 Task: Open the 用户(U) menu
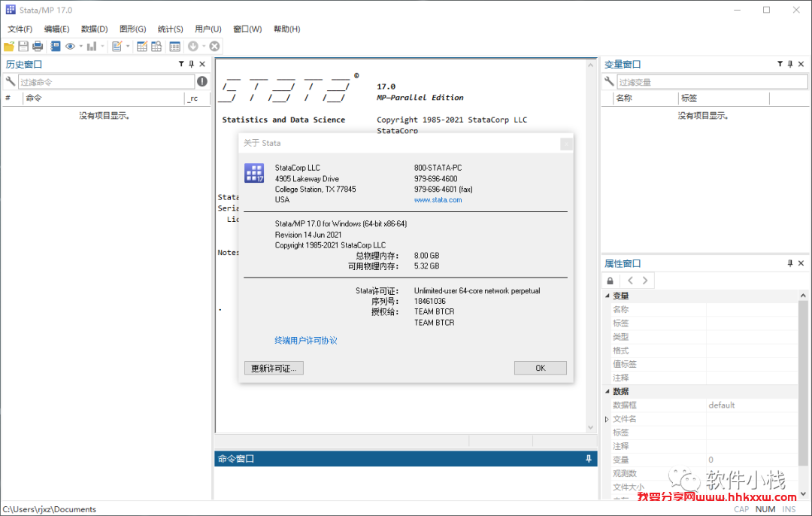[x=208, y=29]
